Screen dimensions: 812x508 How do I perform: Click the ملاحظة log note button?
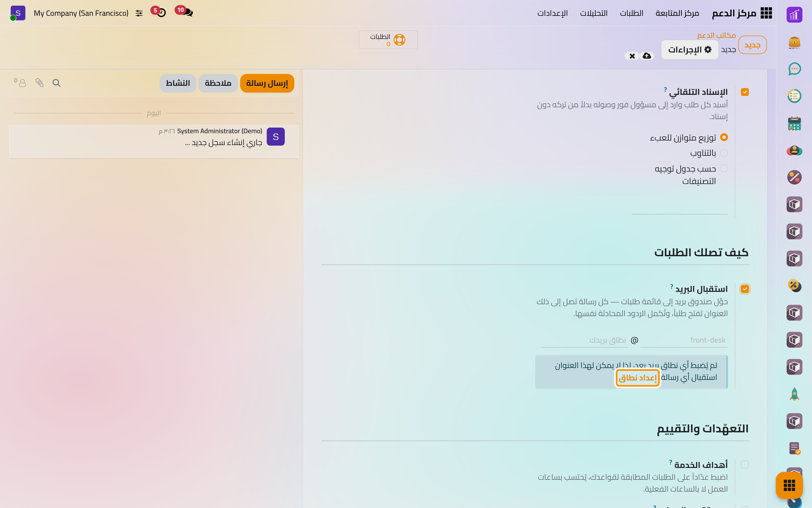[218, 83]
